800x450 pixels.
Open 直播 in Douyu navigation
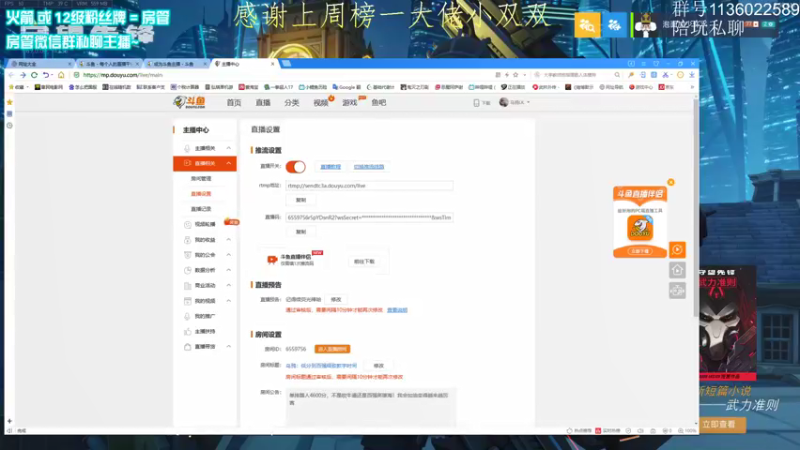tap(263, 103)
